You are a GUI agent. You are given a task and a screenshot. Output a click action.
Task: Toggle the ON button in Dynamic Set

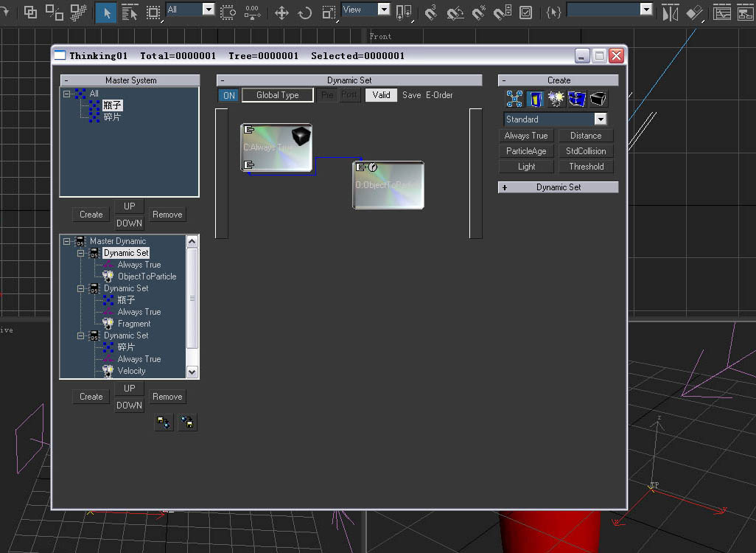pyautogui.click(x=229, y=95)
